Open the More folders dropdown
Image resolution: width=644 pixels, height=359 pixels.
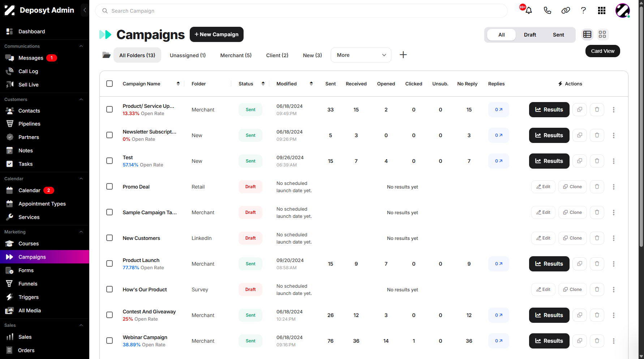coord(361,55)
